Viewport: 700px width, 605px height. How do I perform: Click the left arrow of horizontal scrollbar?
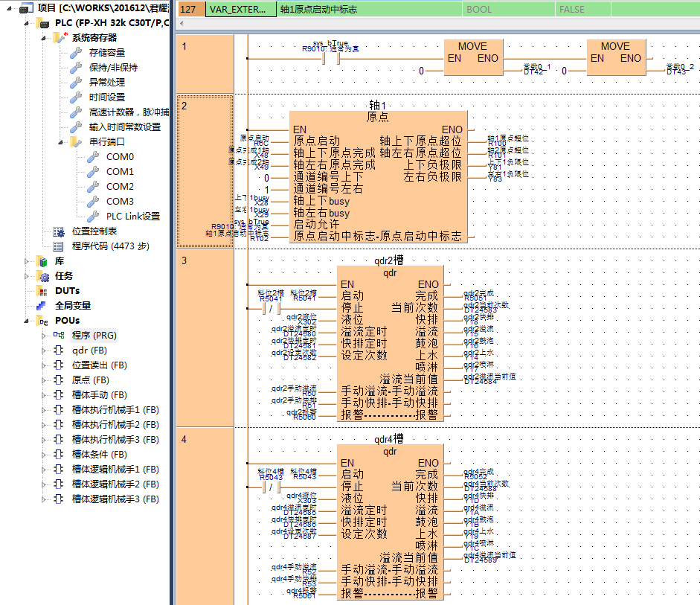tap(183, 23)
